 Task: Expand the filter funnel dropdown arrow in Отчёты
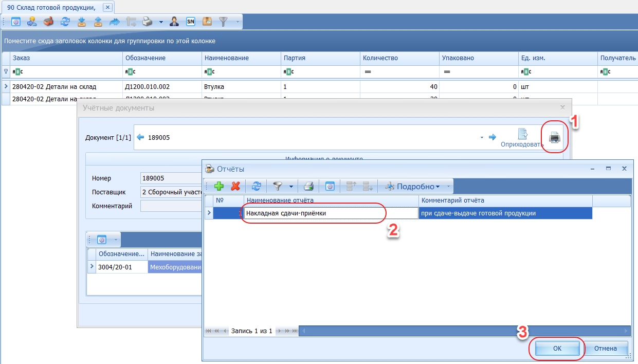point(291,187)
